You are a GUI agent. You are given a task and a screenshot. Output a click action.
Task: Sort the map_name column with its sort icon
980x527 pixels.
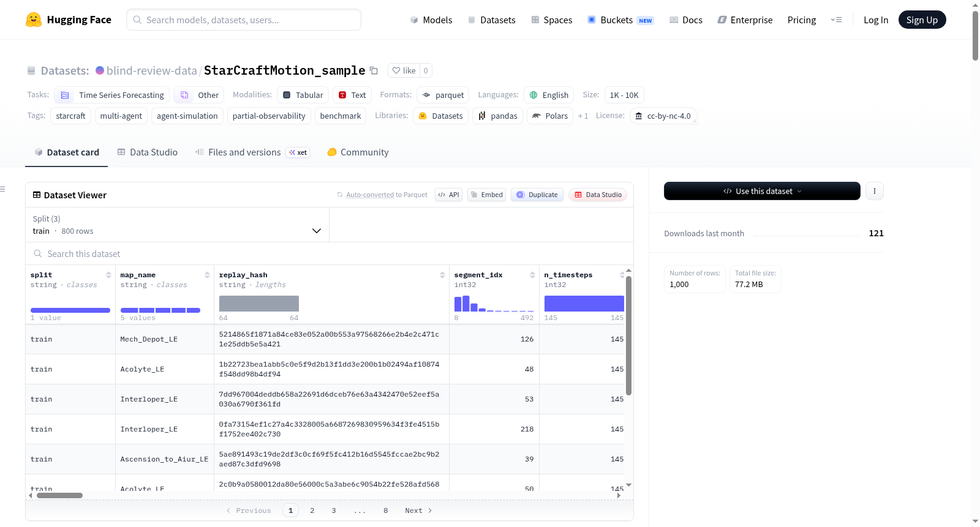click(207, 275)
